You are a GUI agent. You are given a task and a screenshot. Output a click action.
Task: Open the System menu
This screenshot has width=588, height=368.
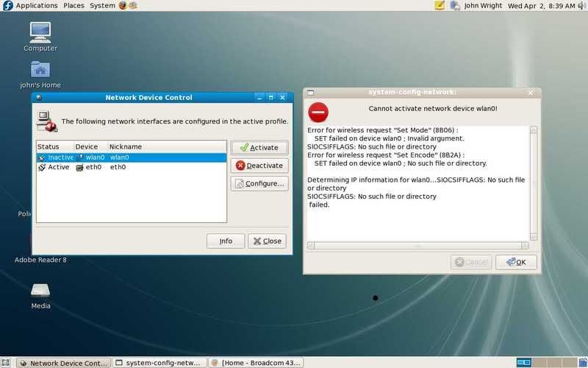(102, 6)
